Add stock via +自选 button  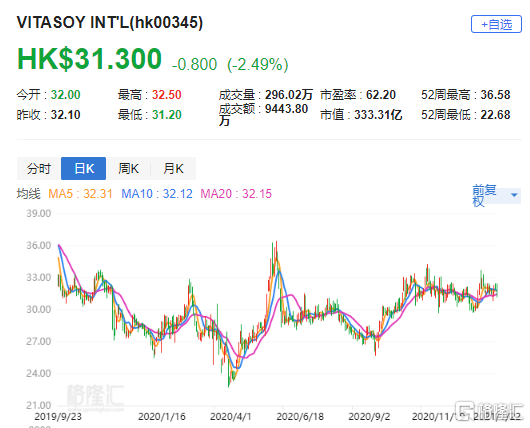tap(496, 24)
